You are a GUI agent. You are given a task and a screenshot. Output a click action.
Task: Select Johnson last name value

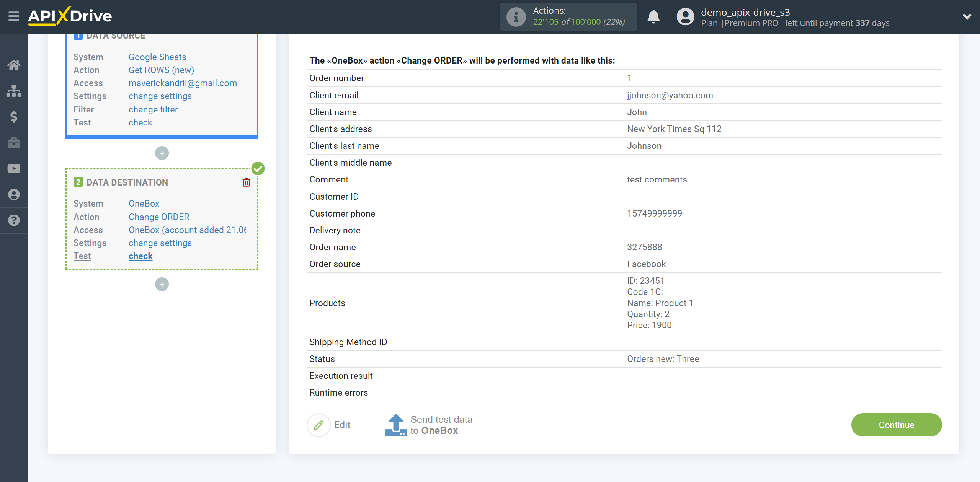pos(644,146)
